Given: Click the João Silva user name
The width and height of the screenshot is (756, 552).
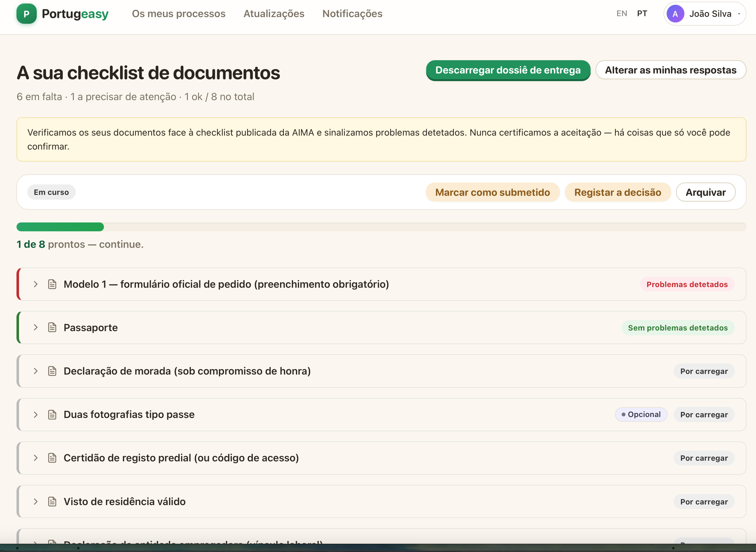Looking at the screenshot, I should 710,14.
